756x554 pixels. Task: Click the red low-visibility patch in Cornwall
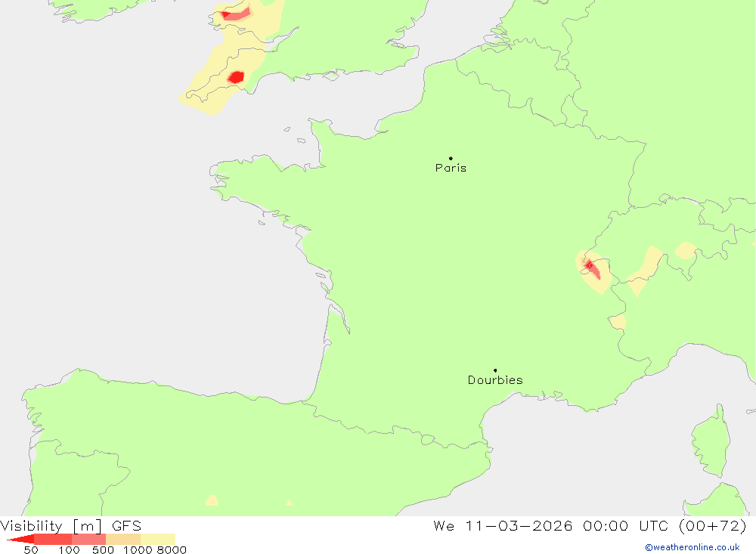(x=236, y=77)
